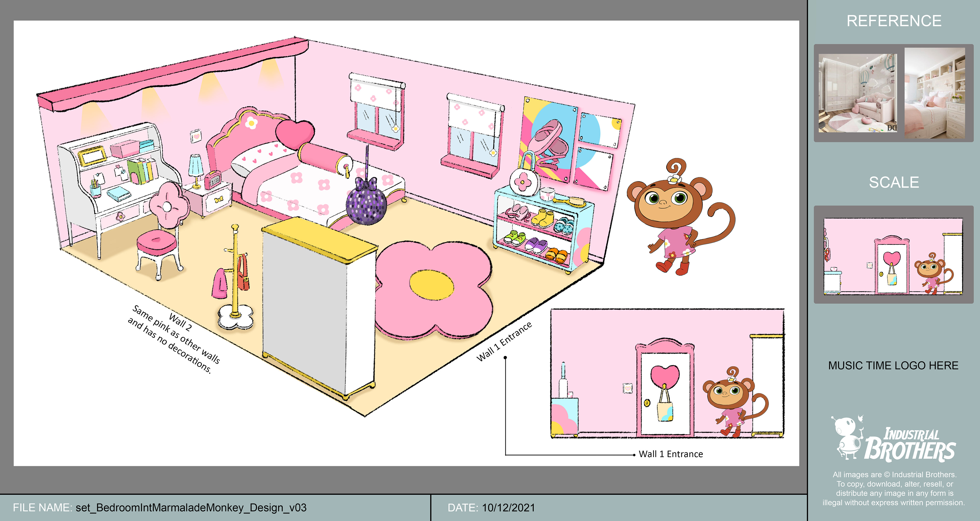Click the pink flower rug's yellow center

[431, 285]
